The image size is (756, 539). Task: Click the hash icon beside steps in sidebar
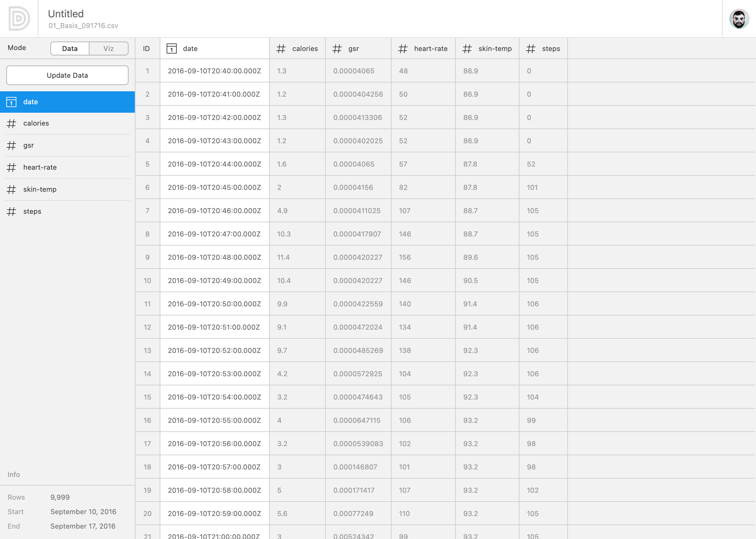(x=11, y=212)
